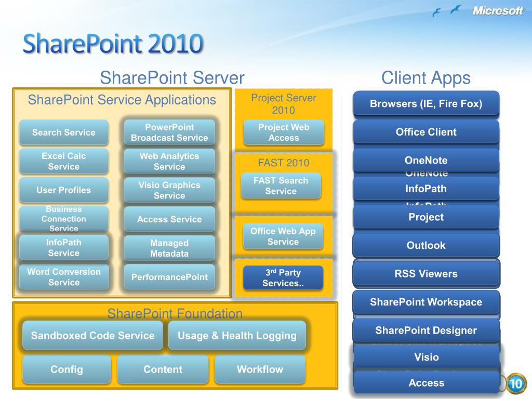Click the Client Apps heading

[426, 78]
